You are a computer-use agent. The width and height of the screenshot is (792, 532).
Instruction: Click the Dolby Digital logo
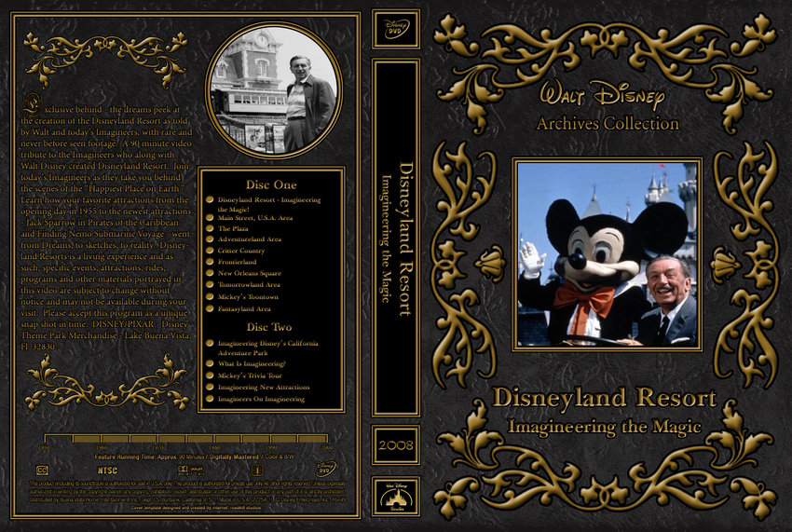tap(190, 471)
